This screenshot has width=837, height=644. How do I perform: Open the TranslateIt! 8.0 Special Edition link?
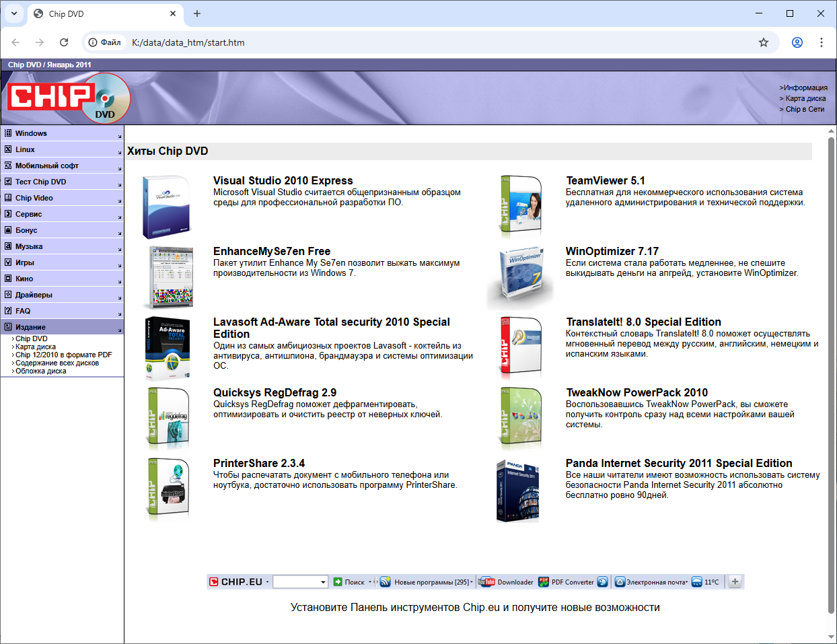coord(644,322)
